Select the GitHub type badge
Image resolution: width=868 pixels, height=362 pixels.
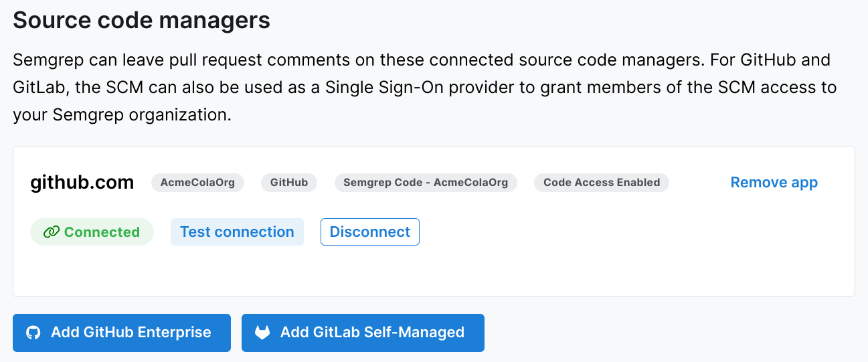(x=288, y=183)
